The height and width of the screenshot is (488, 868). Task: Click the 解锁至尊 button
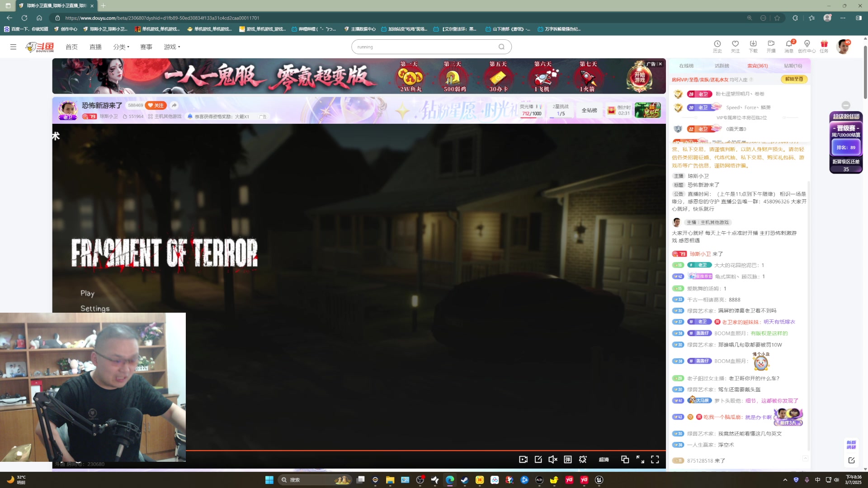tap(794, 79)
